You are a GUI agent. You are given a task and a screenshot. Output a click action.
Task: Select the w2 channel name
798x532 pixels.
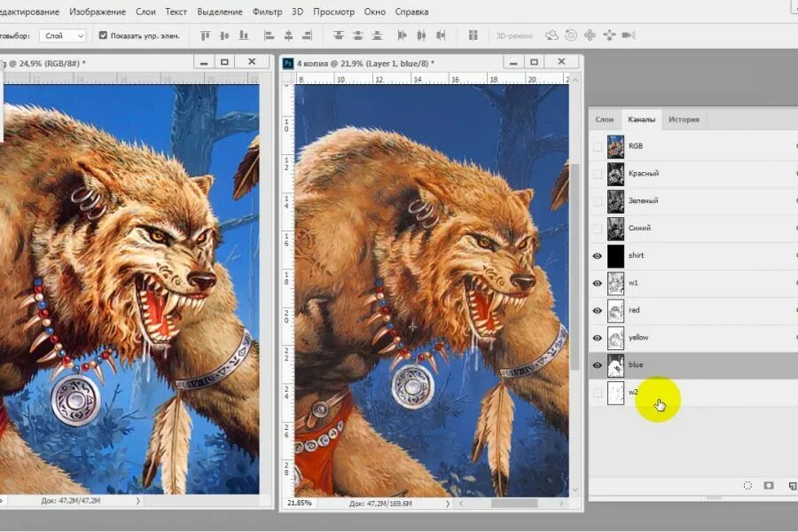point(632,392)
